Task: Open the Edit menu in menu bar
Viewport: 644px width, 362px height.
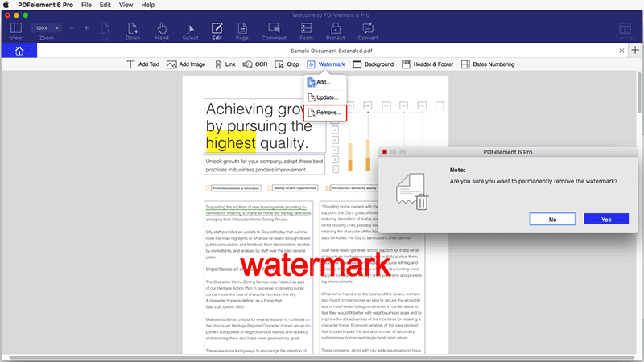Action: coord(105,5)
